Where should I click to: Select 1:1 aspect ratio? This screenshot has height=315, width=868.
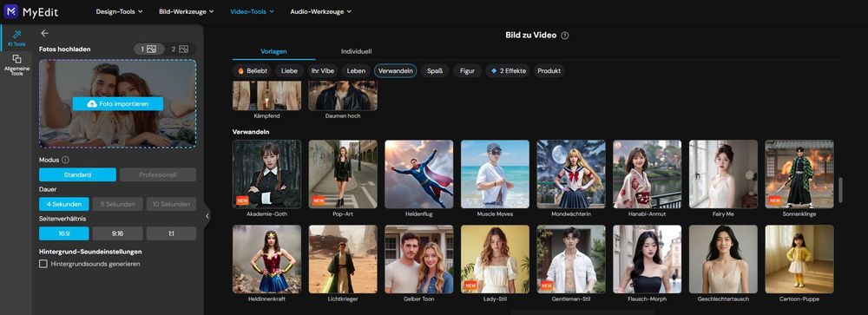click(171, 233)
